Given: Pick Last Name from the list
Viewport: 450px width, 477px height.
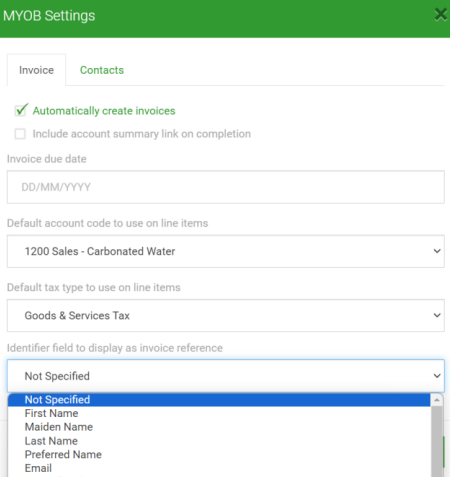Looking at the screenshot, I should click(x=219, y=441).
